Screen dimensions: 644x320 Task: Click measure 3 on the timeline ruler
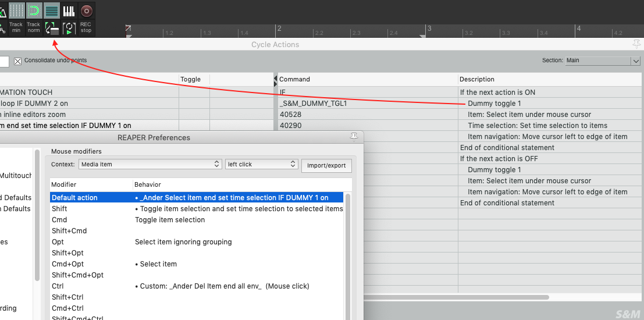click(429, 29)
